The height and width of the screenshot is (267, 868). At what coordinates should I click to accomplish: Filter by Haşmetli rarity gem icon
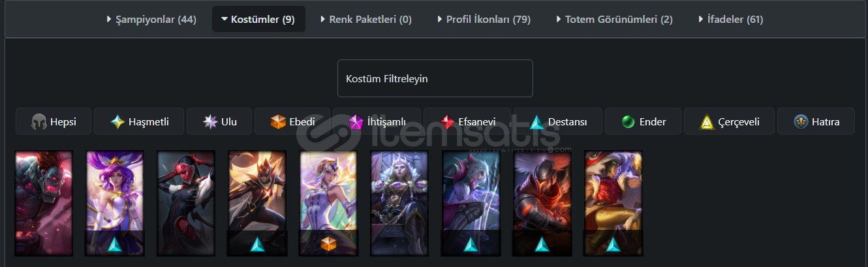point(117,122)
